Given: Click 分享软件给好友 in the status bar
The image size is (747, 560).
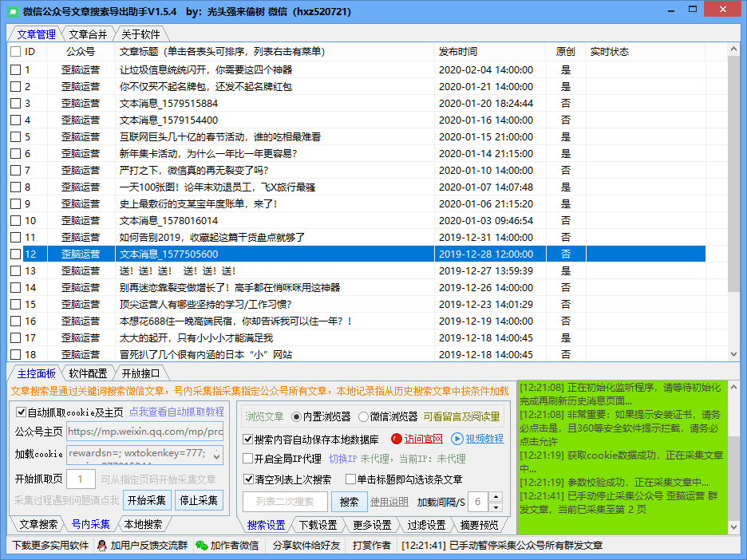Looking at the screenshot, I should 306,545.
